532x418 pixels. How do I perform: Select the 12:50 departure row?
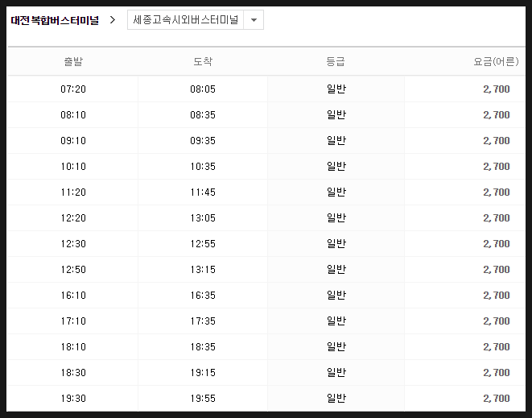click(x=266, y=270)
